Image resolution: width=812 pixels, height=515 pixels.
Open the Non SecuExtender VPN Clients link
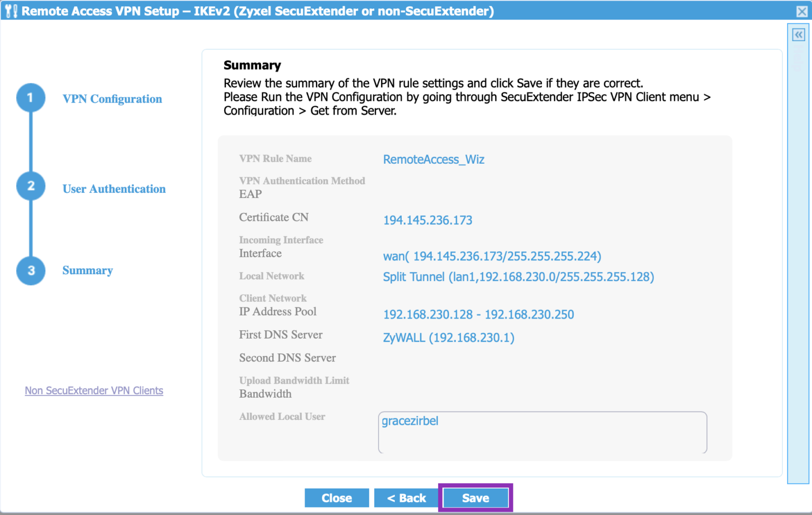click(94, 390)
